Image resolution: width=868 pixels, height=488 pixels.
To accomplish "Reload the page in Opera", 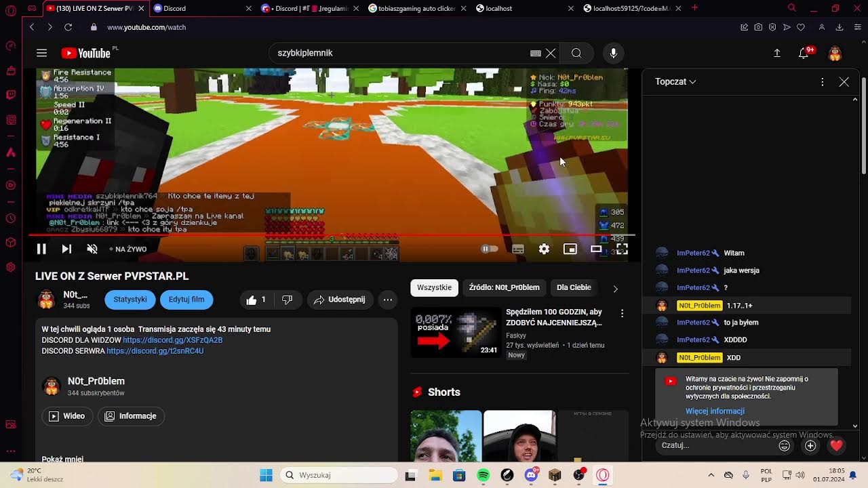I will click(x=68, y=27).
